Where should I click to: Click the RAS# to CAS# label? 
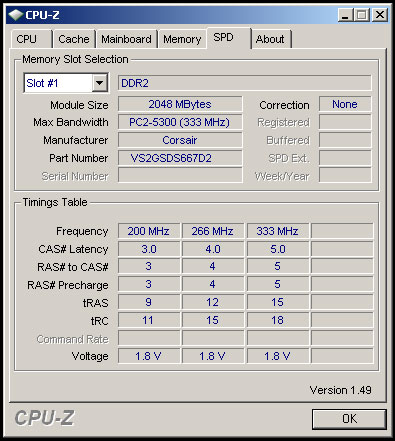[73, 267]
